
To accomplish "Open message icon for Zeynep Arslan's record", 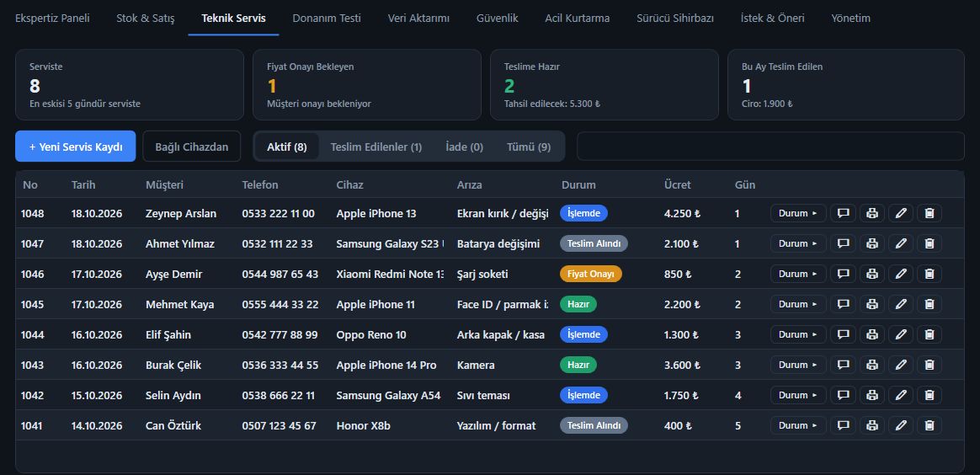I will pyautogui.click(x=843, y=213).
